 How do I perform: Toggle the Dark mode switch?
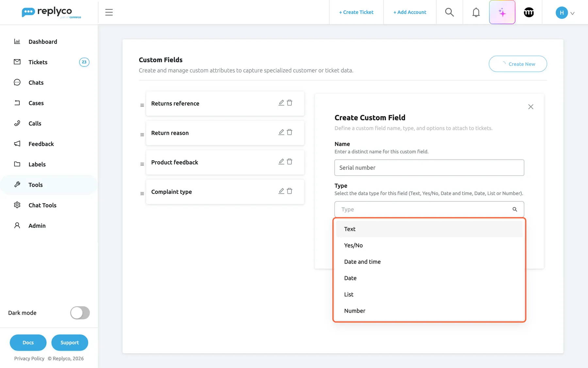pos(80,313)
